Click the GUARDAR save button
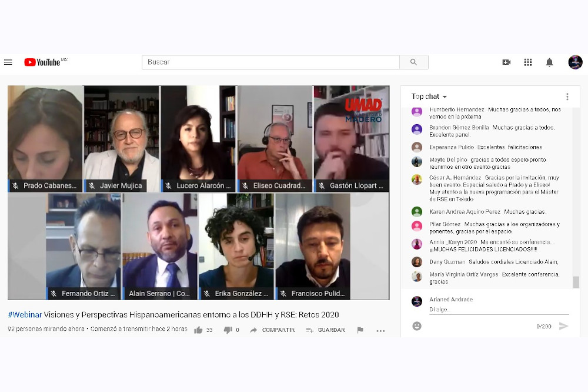 click(325, 330)
